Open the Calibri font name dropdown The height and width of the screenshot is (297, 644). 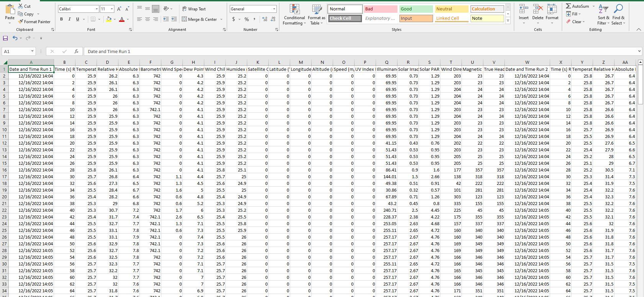coord(97,9)
